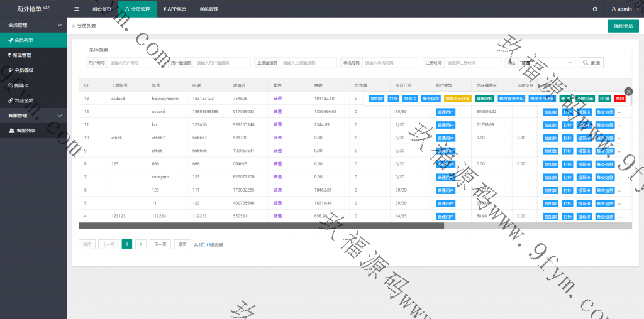Image resolution: width=644 pixels, height=319 pixels.
Task: Switch to the 系统管理 tab
Action: coord(209,9)
